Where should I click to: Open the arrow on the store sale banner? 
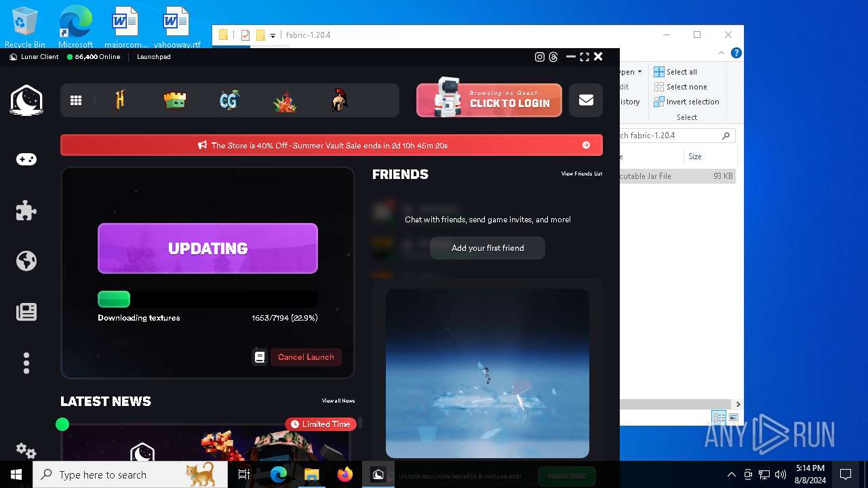(586, 145)
